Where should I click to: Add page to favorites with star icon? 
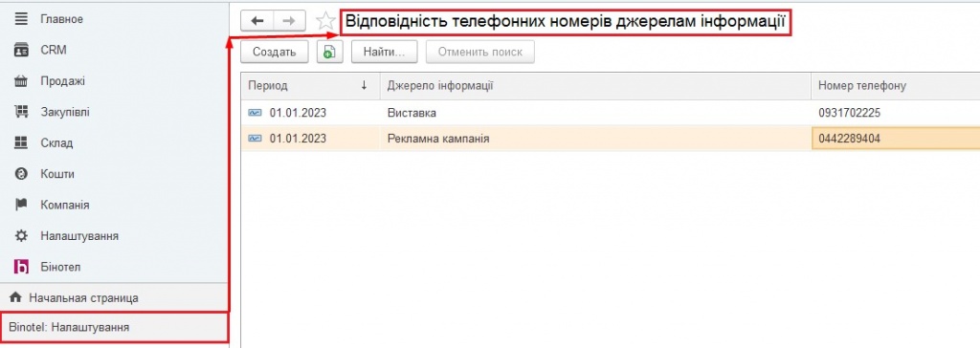pos(325,21)
